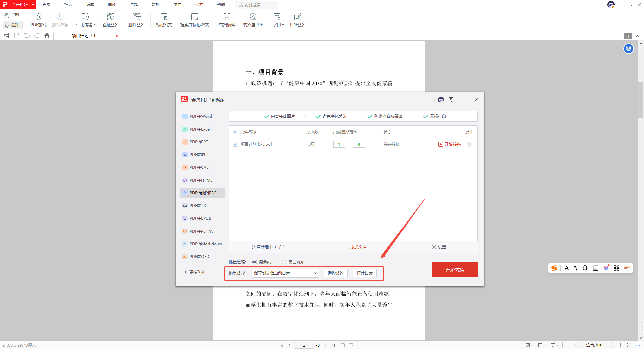Viewport: 644px width, 349px height.
Task: Collapse the ribbon with the top-right chevron
Action: 638,36
